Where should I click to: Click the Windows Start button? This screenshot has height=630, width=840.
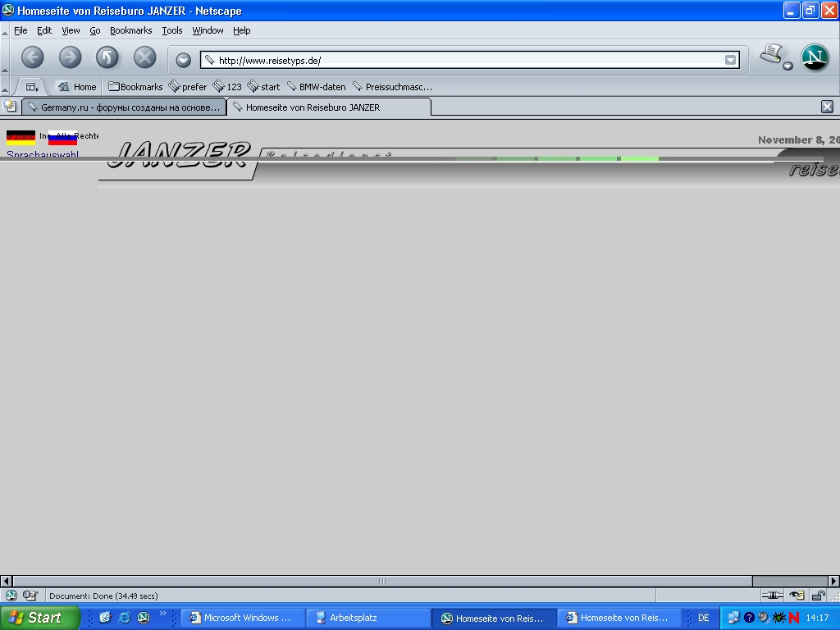click(39, 618)
